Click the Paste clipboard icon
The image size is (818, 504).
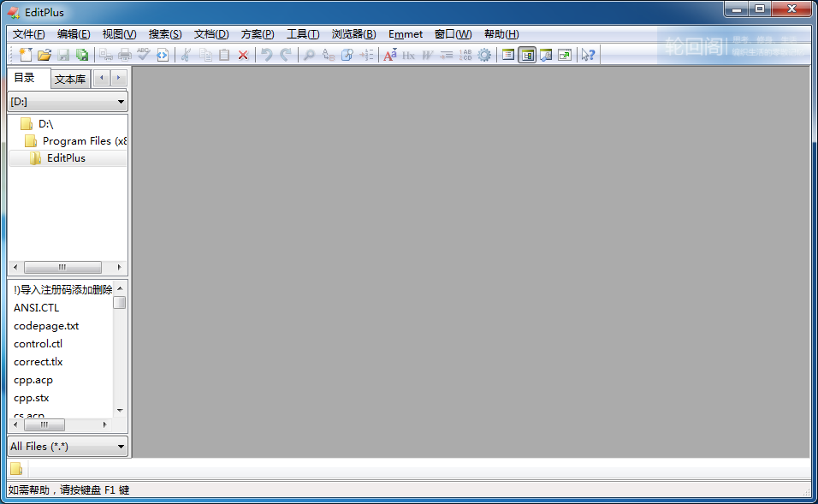[x=224, y=55]
